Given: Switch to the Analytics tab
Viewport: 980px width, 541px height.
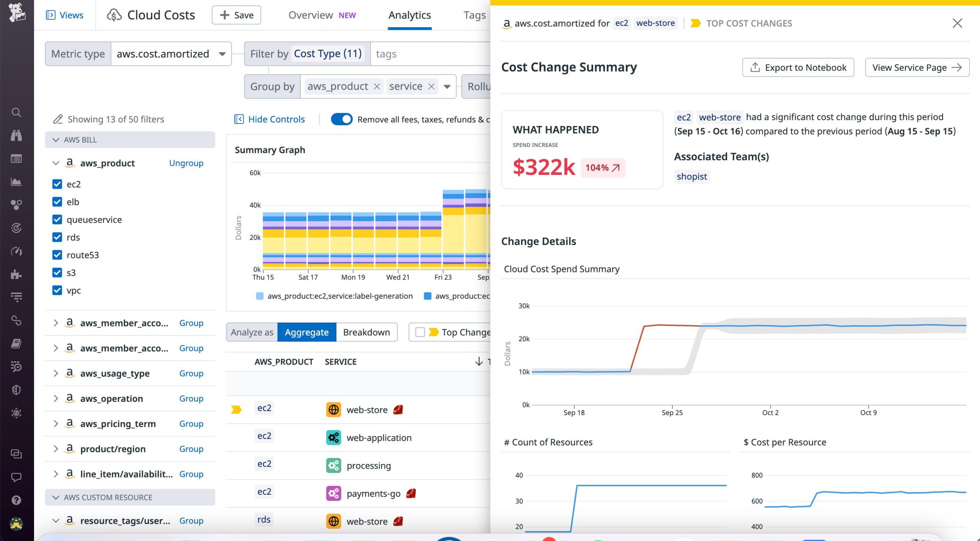Looking at the screenshot, I should (x=409, y=14).
